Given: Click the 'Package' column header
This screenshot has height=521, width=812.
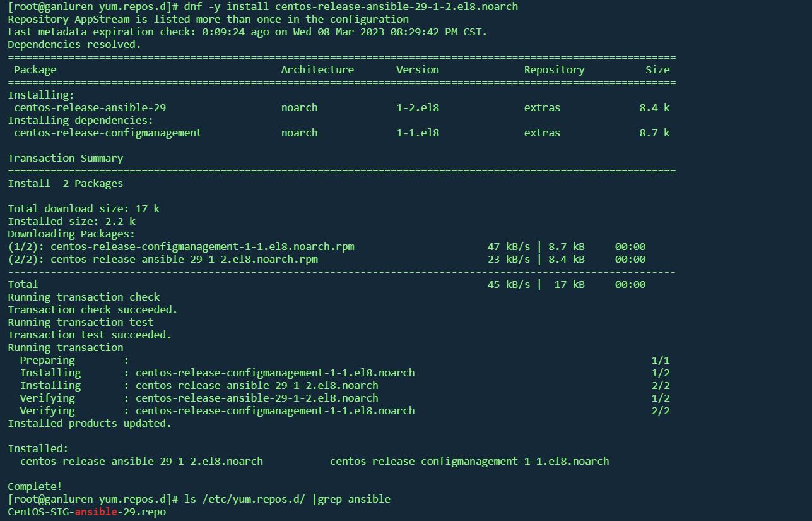Looking at the screenshot, I should pyautogui.click(x=35, y=69).
